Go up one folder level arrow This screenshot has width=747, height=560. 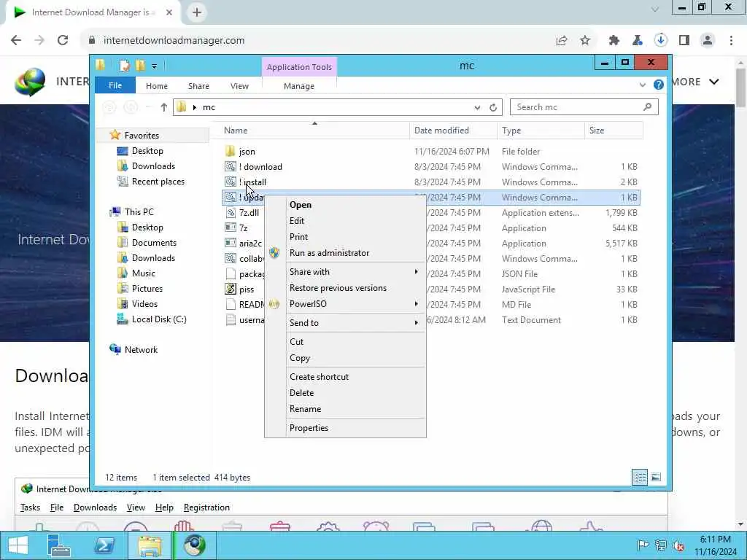point(163,108)
